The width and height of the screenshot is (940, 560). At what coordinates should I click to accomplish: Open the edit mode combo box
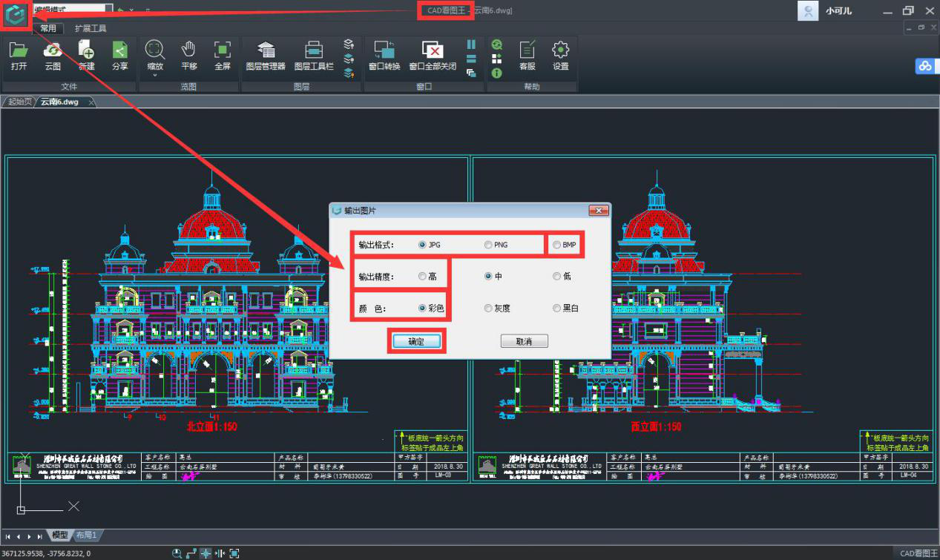point(108,10)
